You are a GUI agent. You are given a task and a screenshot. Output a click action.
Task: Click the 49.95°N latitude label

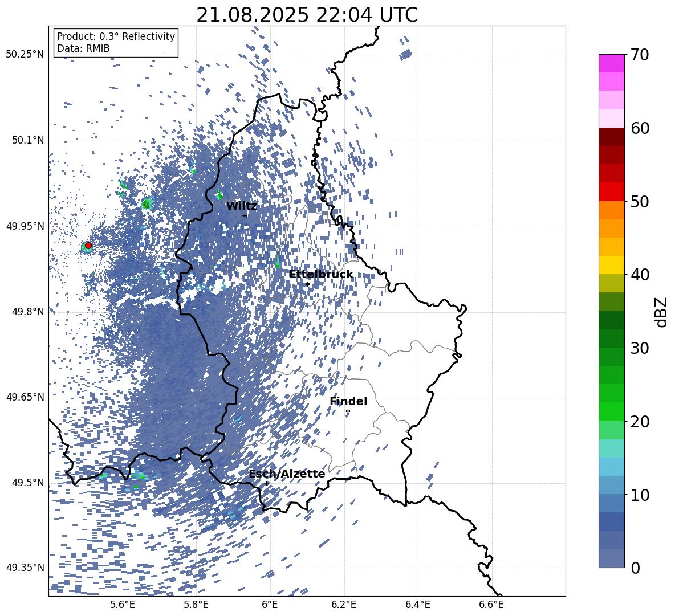pyautogui.click(x=25, y=226)
